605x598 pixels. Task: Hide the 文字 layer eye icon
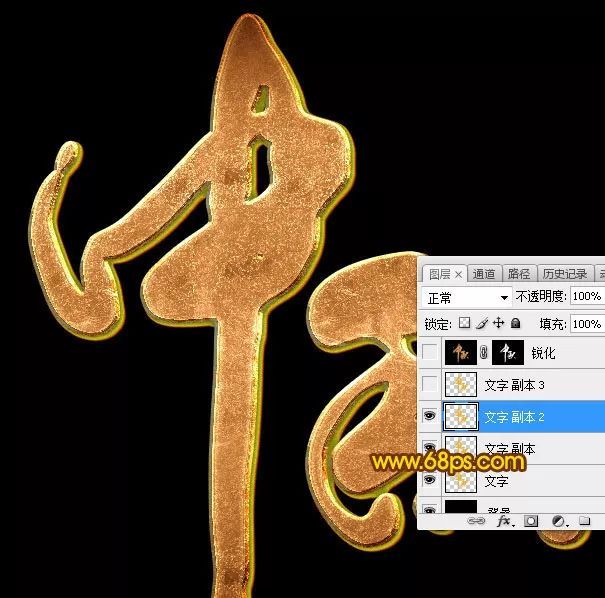click(430, 481)
